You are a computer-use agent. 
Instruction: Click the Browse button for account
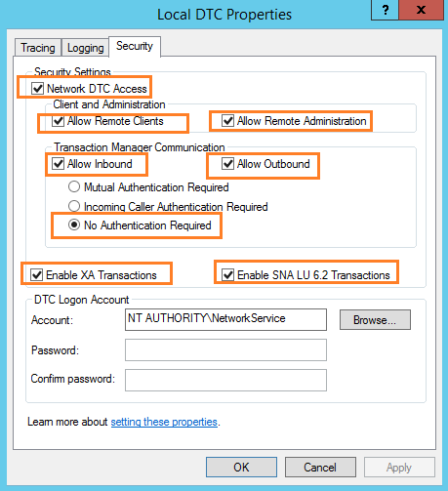tap(375, 320)
